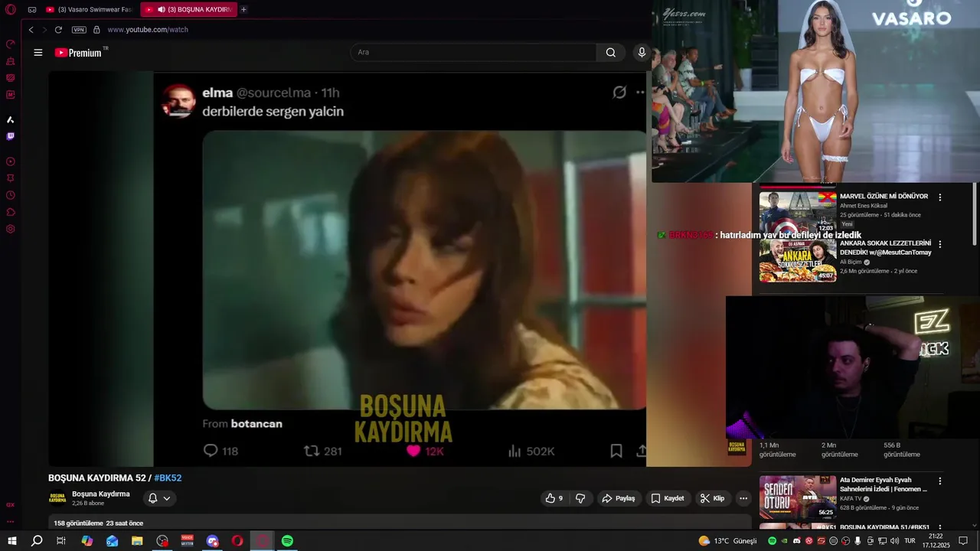
Task: Click the Ali Biçim channel name
Action: (851, 262)
